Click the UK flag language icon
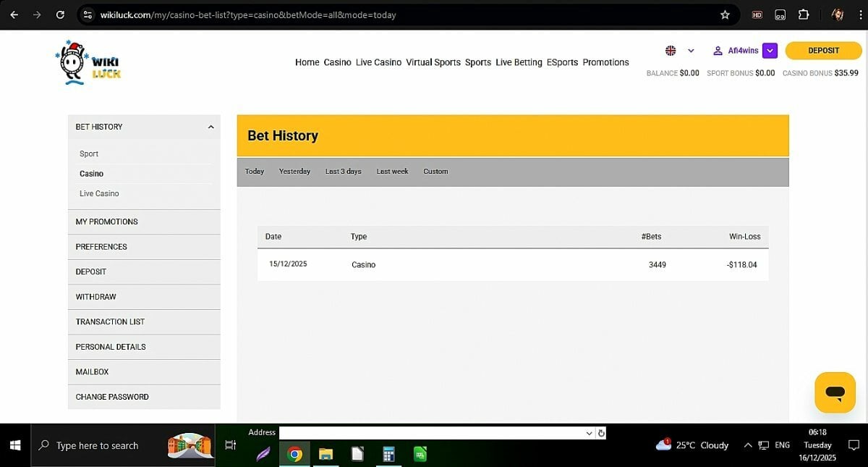The width and height of the screenshot is (868, 467). 671,51
